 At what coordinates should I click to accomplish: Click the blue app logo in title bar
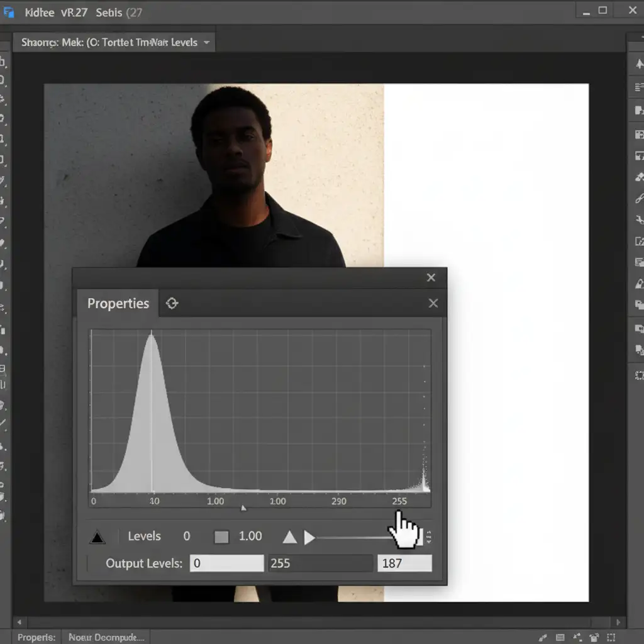pos(9,12)
